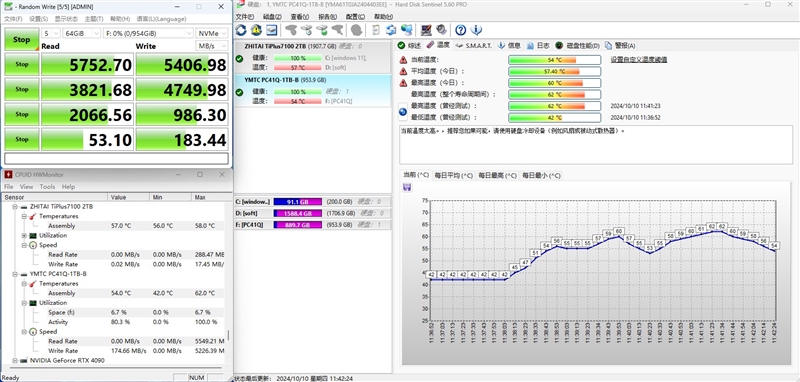Click the Value column header in HWMonitor
This screenshot has height=382, width=800.
pyautogui.click(x=129, y=197)
